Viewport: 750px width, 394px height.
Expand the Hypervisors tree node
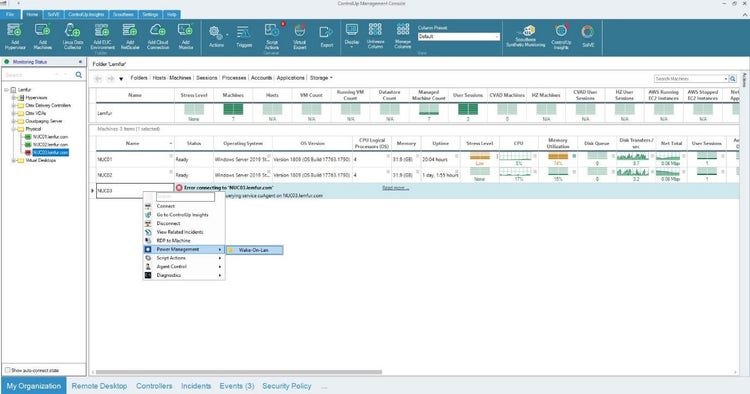(x=13, y=98)
